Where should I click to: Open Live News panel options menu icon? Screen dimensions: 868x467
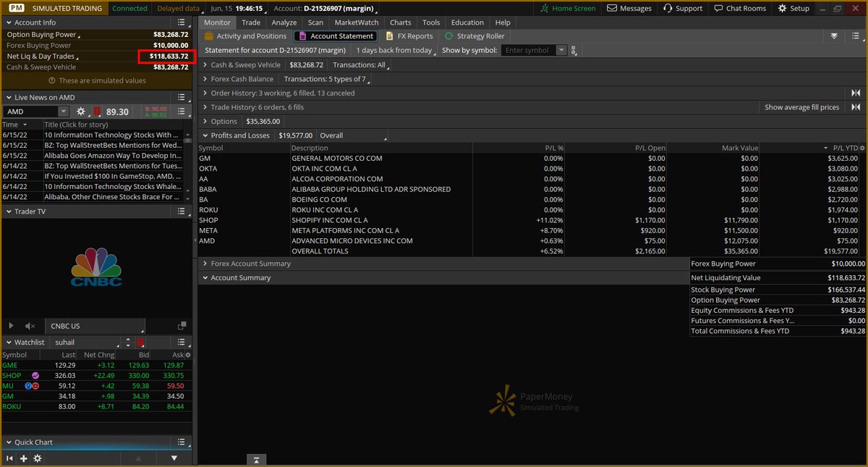pos(183,97)
